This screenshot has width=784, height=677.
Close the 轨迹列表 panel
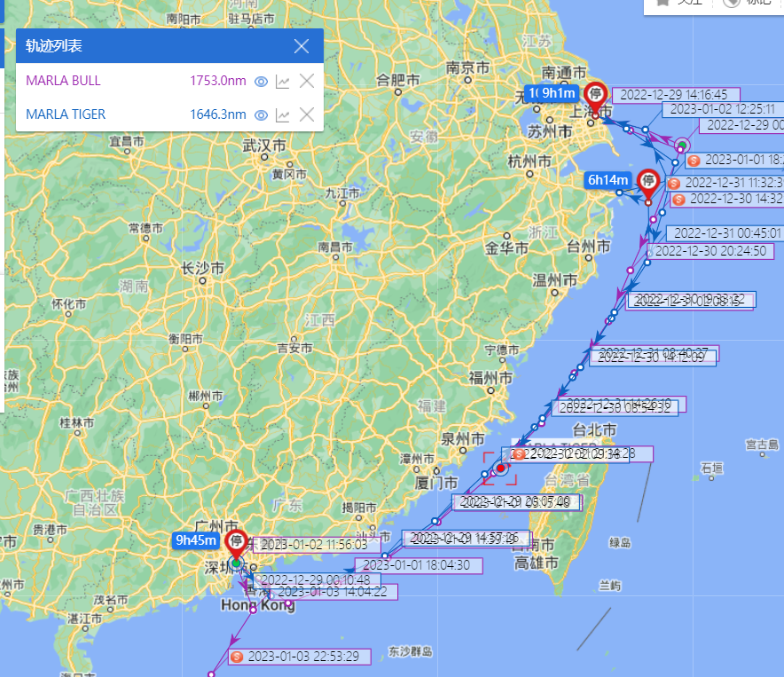coord(302,46)
